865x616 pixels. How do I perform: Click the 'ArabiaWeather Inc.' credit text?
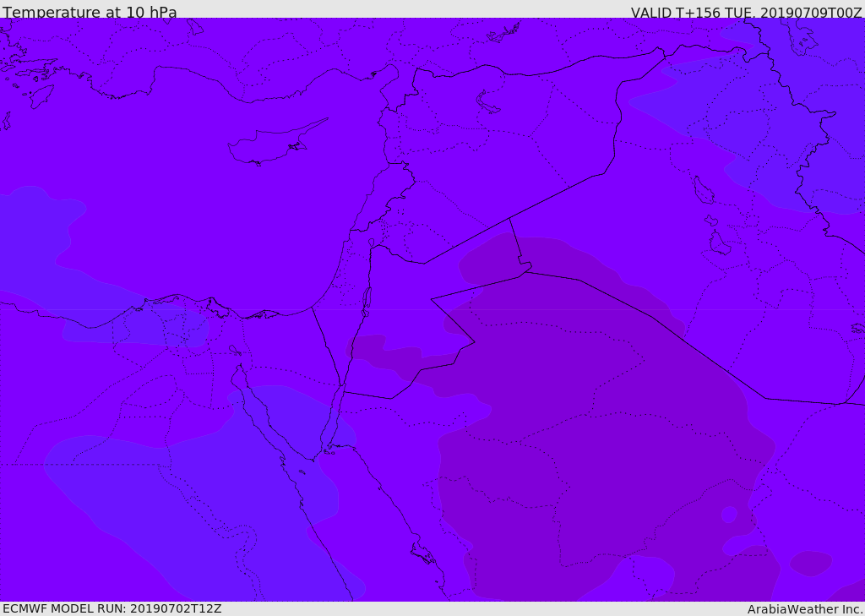(805, 609)
